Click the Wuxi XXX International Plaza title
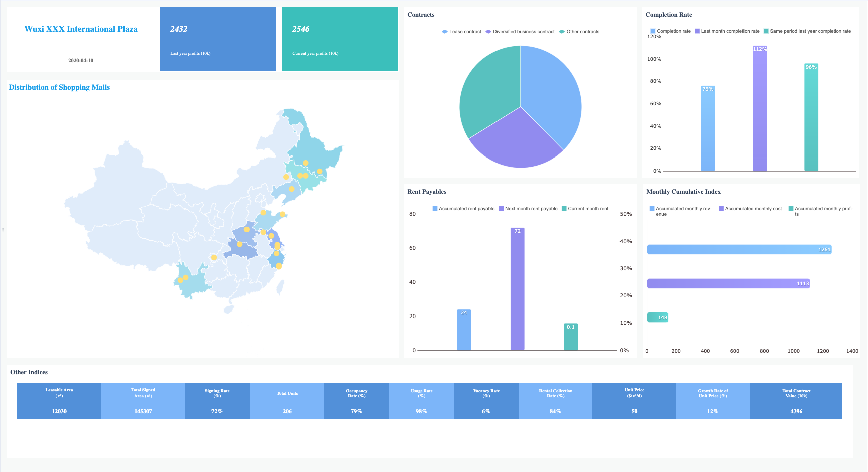Screen dimensions: 868x472 pyautogui.click(x=81, y=29)
